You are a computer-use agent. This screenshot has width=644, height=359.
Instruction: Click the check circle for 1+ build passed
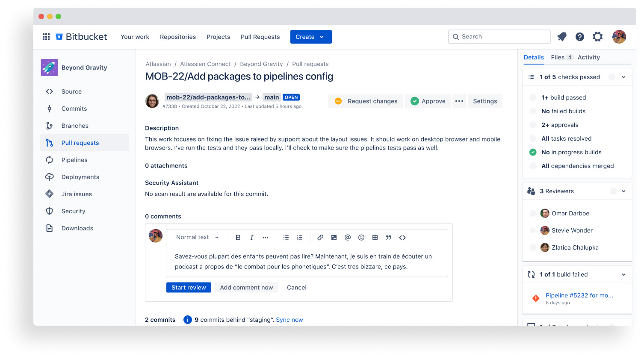point(533,97)
